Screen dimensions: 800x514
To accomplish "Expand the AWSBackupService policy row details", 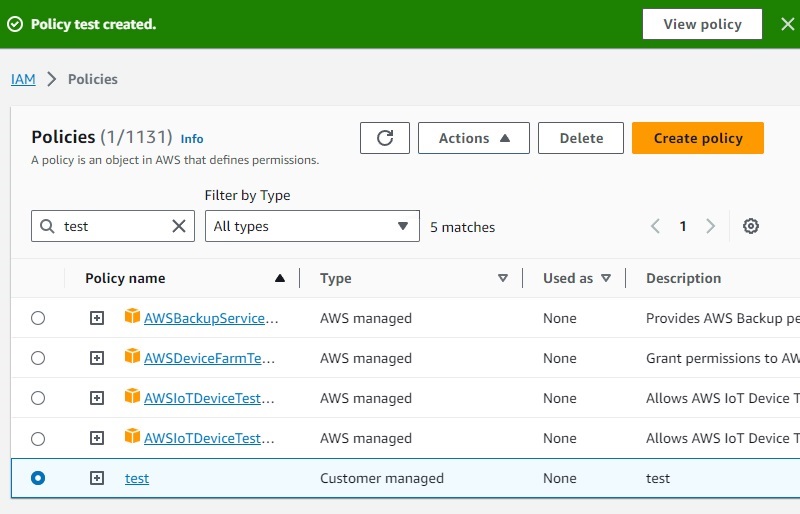I will [97, 318].
